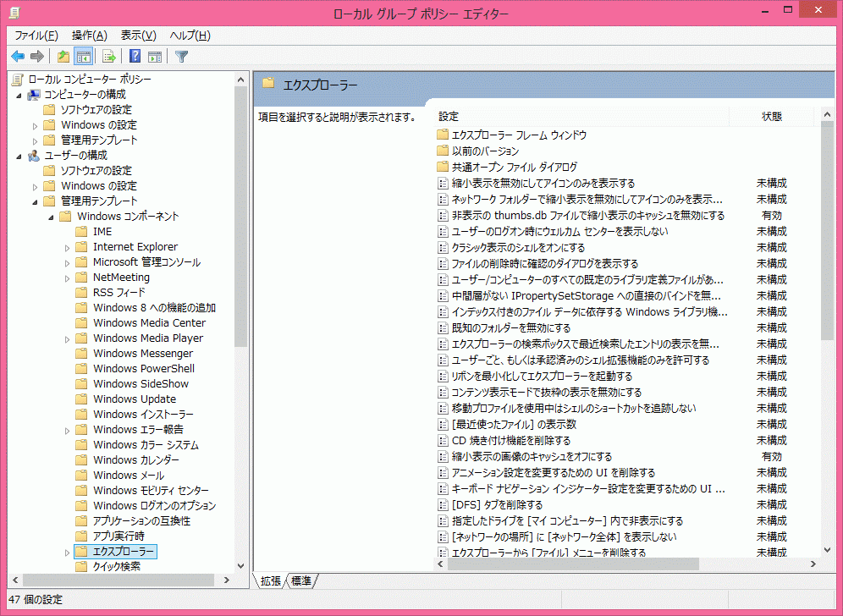Click the Forward arrow toolbar icon

37,56
